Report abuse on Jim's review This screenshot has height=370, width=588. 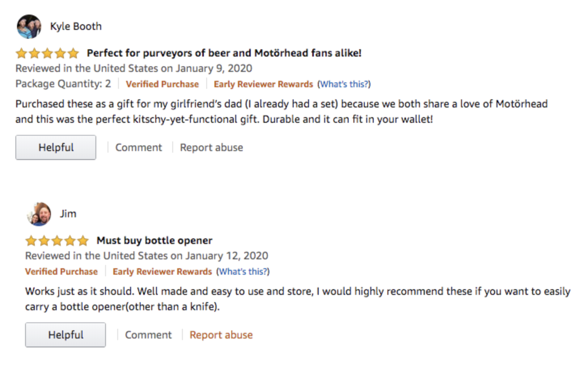pyautogui.click(x=221, y=335)
